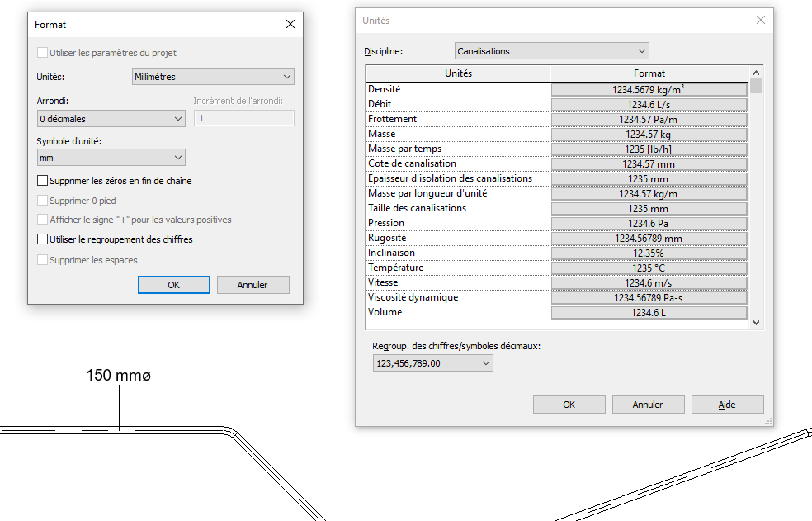
Task: Expand the Arrondi dropdown with 0 décimales
Action: pos(111,119)
